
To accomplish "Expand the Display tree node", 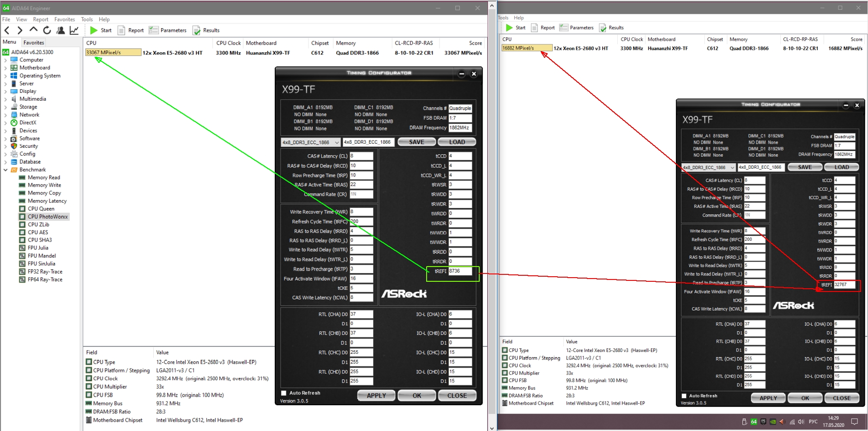I will [x=6, y=91].
